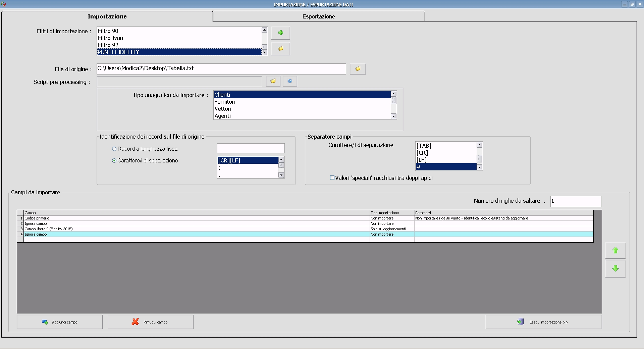
Task: Move selected field up with the green arrow
Action: click(615, 250)
